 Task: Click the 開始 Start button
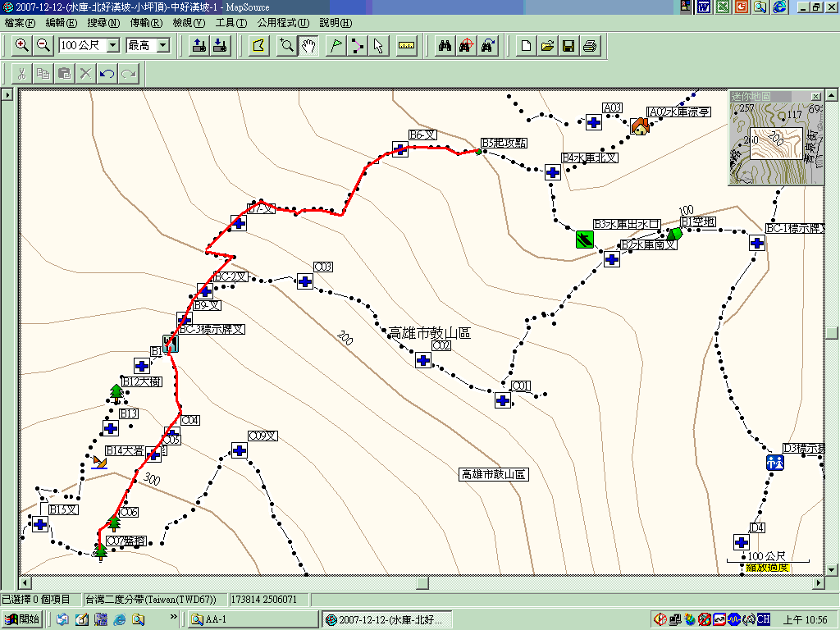(x=22, y=619)
